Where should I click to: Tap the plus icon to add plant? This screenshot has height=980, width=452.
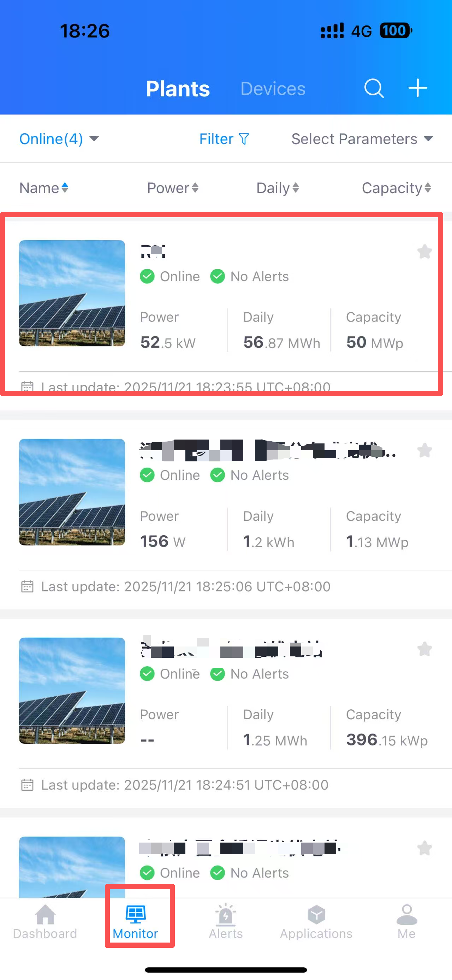click(x=417, y=88)
